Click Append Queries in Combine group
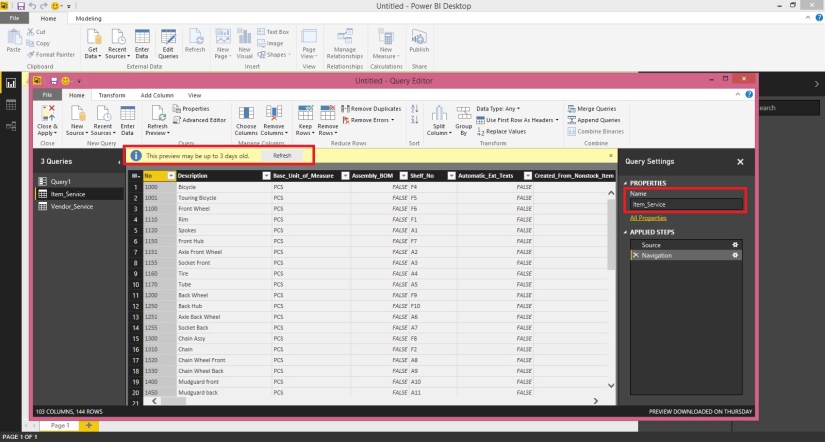This screenshot has height=442, width=825. pos(594,120)
